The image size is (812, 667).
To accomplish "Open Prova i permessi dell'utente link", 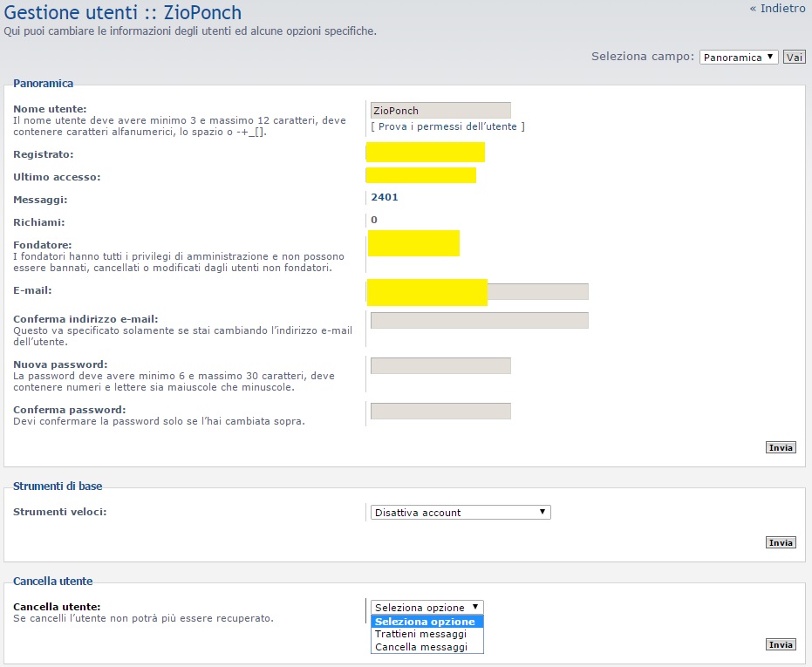I will click(x=447, y=126).
